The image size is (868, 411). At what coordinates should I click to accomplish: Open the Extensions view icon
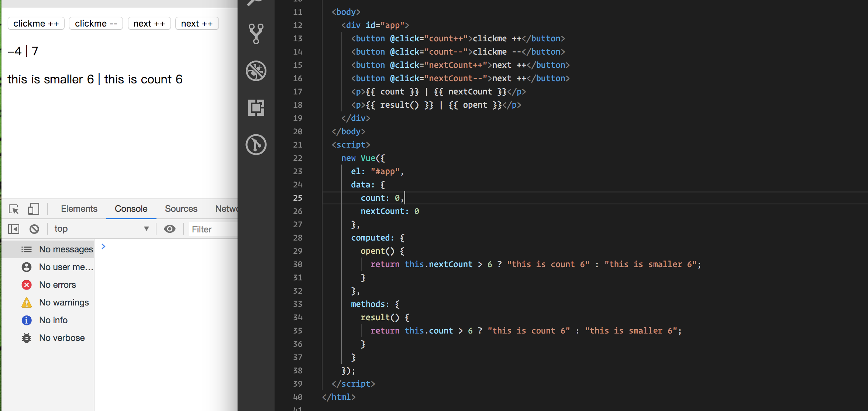coord(256,107)
